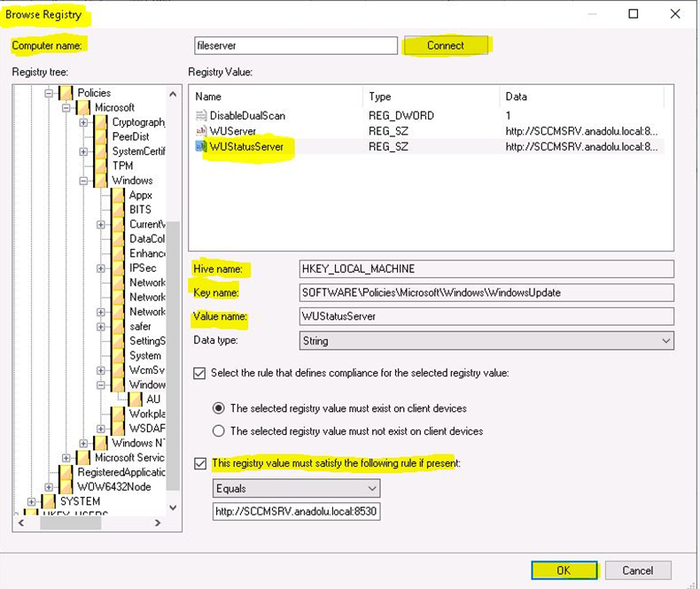Click the tree scroll right arrow
This screenshot has width=700, height=589.
pos(158,523)
